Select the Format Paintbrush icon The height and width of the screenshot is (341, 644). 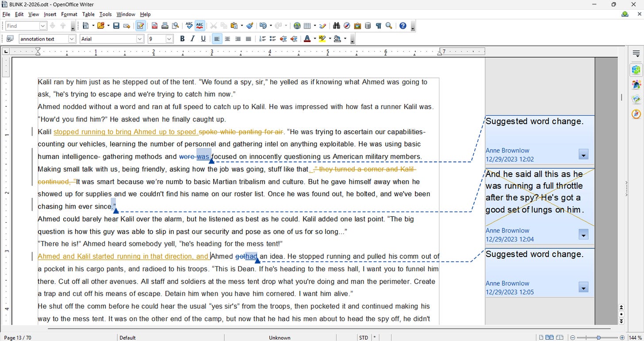coord(249,26)
